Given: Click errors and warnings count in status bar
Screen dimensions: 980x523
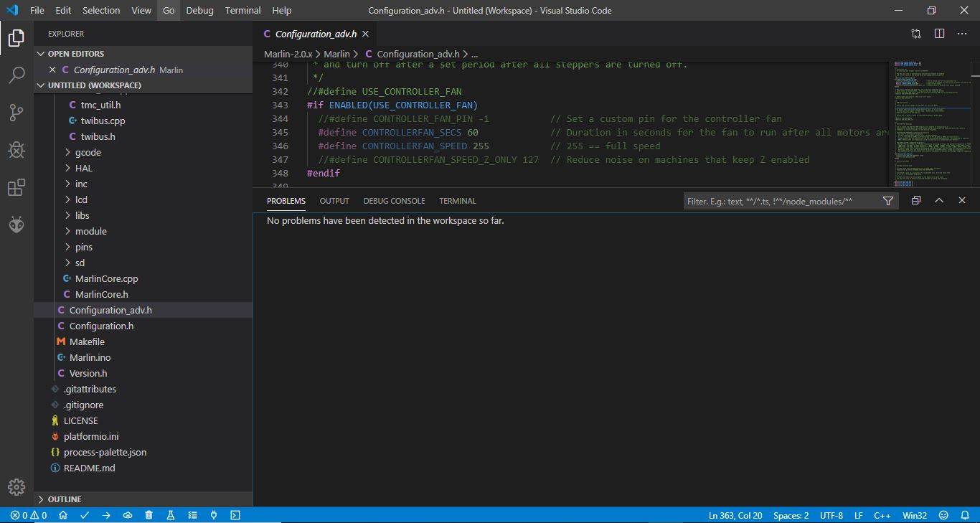Looking at the screenshot, I should (x=29, y=515).
